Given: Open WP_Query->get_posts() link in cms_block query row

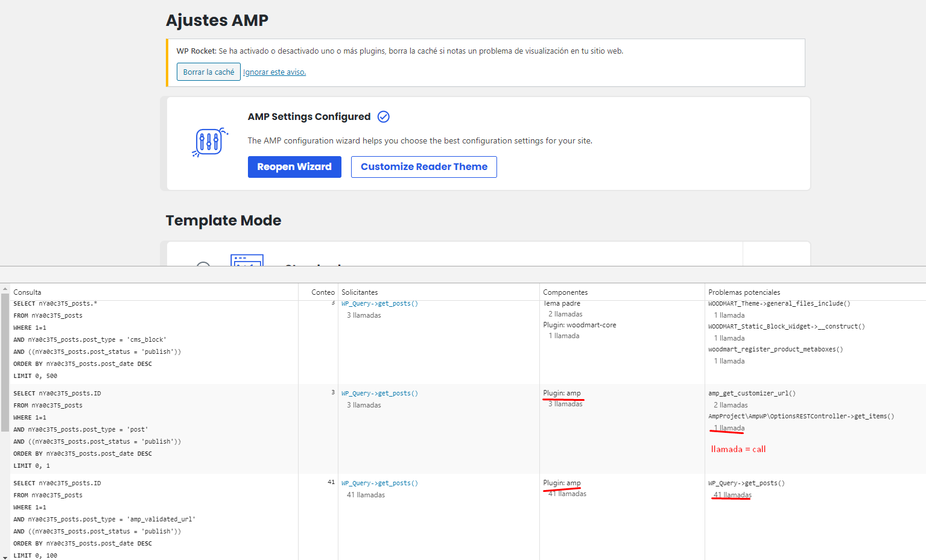Looking at the screenshot, I should (x=379, y=304).
